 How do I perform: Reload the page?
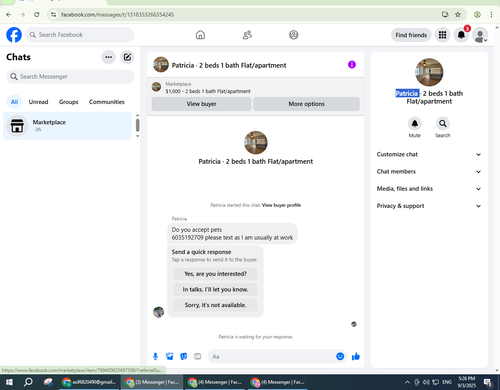pyautogui.click(x=37, y=14)
